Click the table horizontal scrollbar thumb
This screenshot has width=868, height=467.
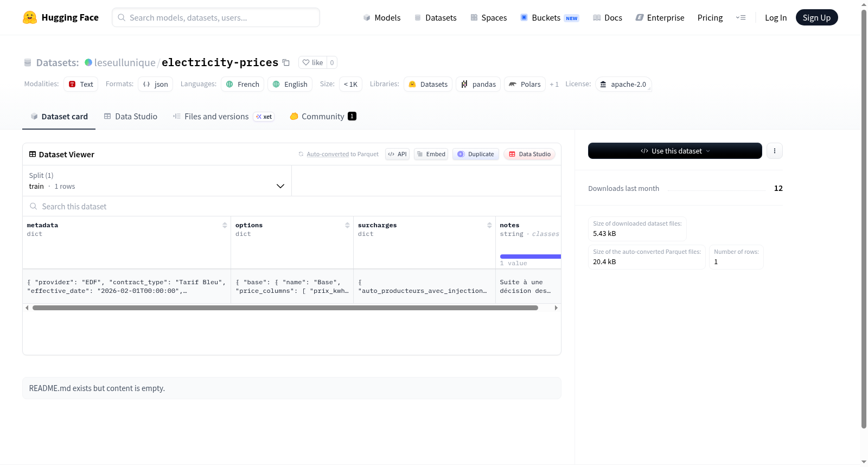[x=285, y=308]
